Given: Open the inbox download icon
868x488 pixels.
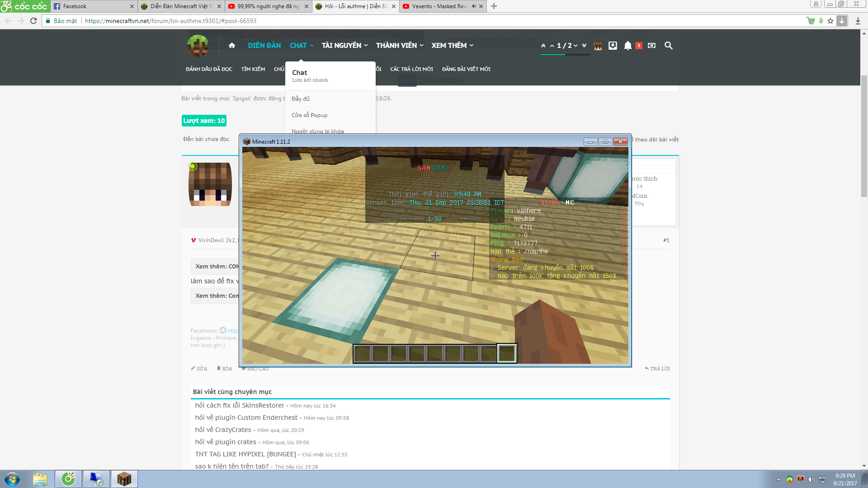Looking at the screenshot, I should 613,46.
